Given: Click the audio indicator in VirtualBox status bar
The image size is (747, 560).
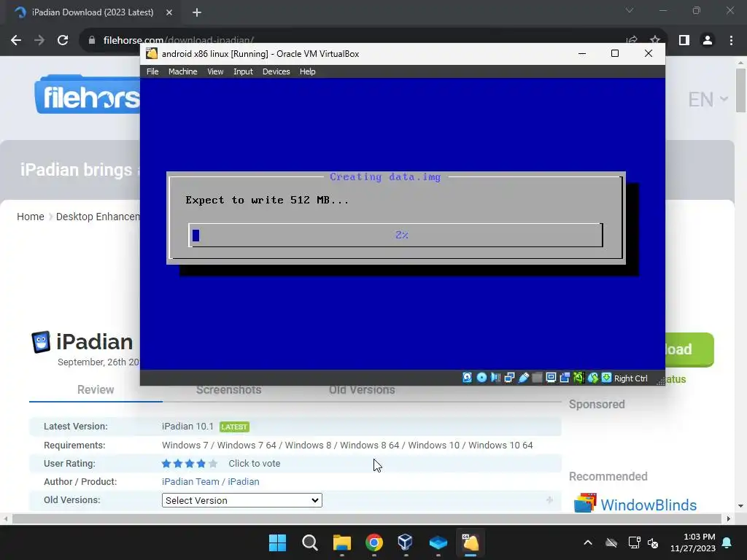Looking at the screenshot, I should [x=495, y=378].
